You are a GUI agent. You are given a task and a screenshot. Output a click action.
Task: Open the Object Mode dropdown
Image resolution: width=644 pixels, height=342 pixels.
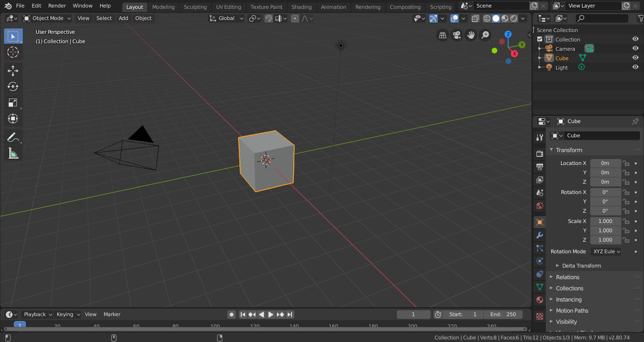tap(48, 18)
